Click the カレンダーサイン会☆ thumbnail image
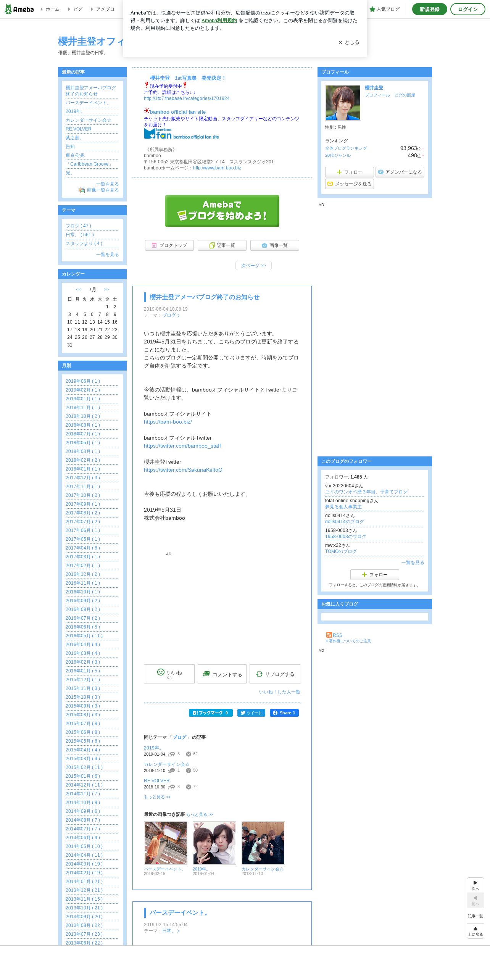Screen dimensions: 490x980 (263, 843)
